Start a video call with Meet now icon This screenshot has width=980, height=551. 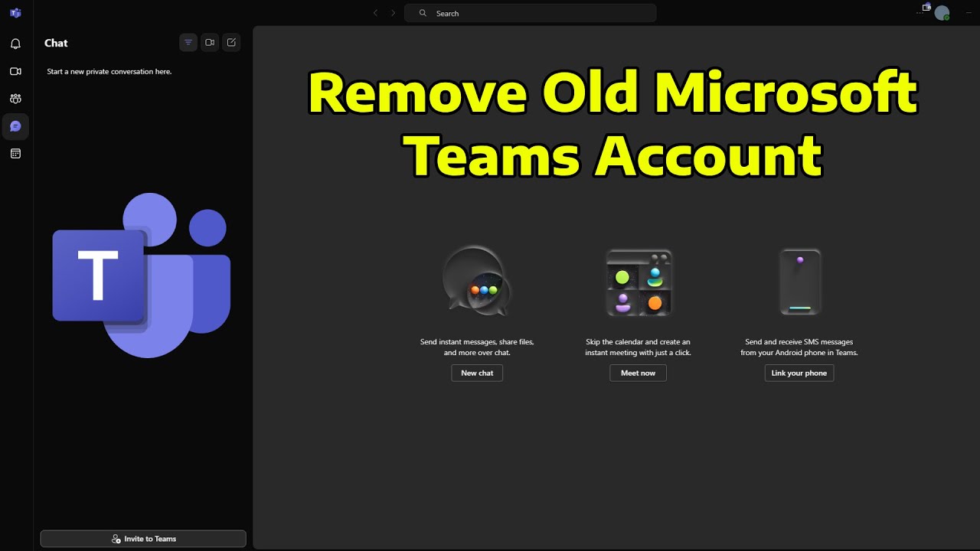210,43
